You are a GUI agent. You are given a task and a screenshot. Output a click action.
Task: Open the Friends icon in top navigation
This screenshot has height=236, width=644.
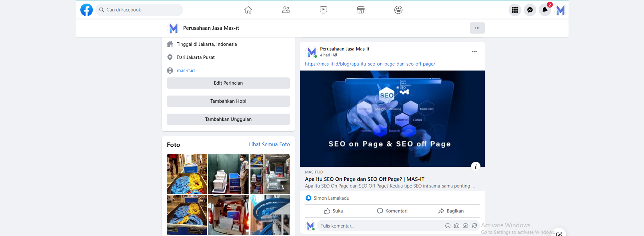coord(286,10)
